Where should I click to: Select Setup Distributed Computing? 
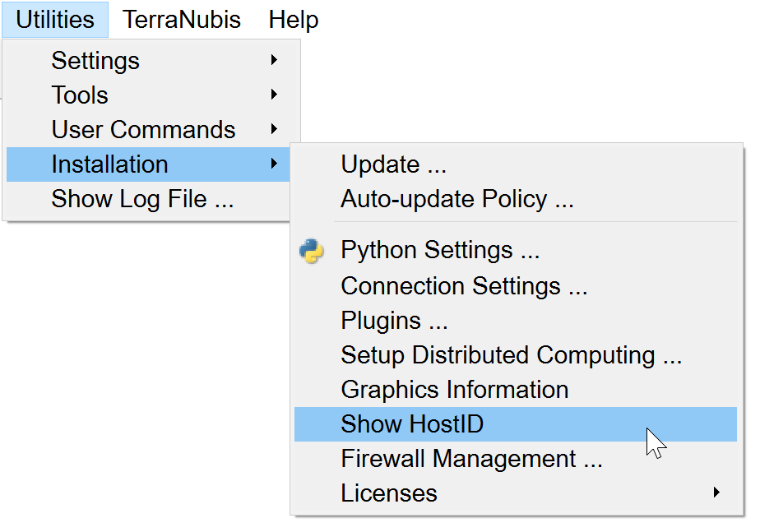click(511, 355)
